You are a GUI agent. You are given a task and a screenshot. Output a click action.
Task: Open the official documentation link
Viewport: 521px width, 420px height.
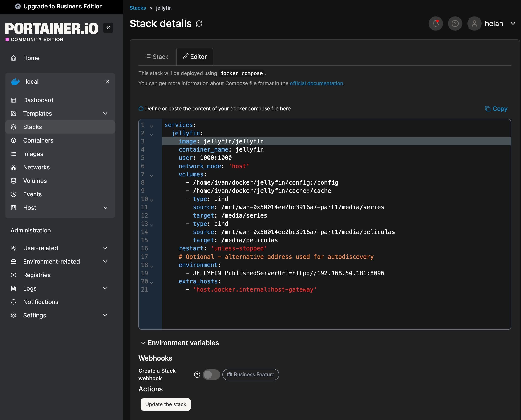[x=316, y=83]
